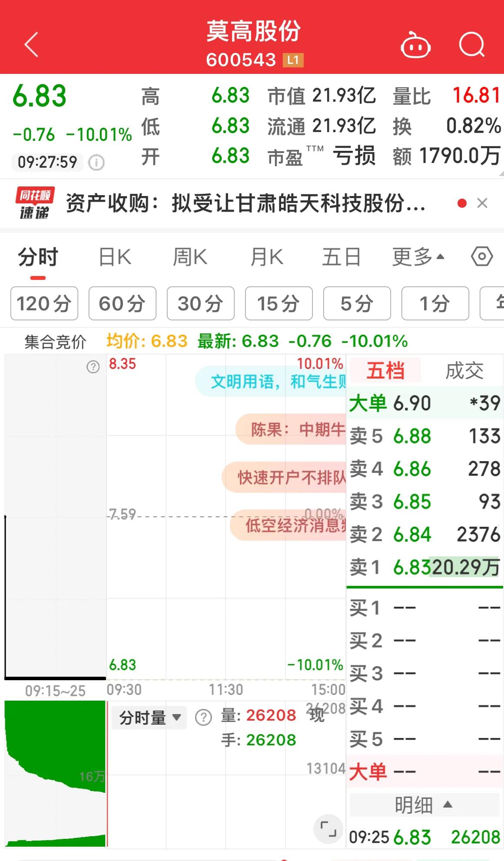Select the 60分 period button
The width and height of the screenshot is (504, 861).
(x=123, y=303)
